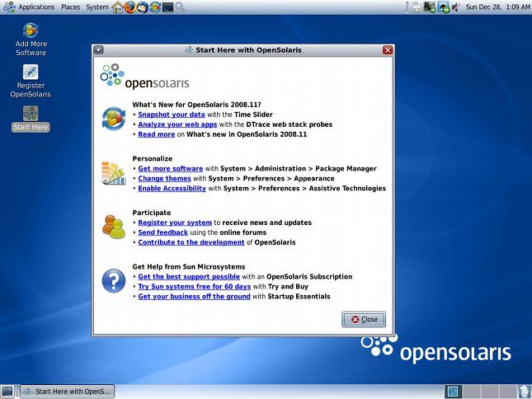Open Package Manager icon in top panel
Screen dimensions: 532x399
(155, 7)
